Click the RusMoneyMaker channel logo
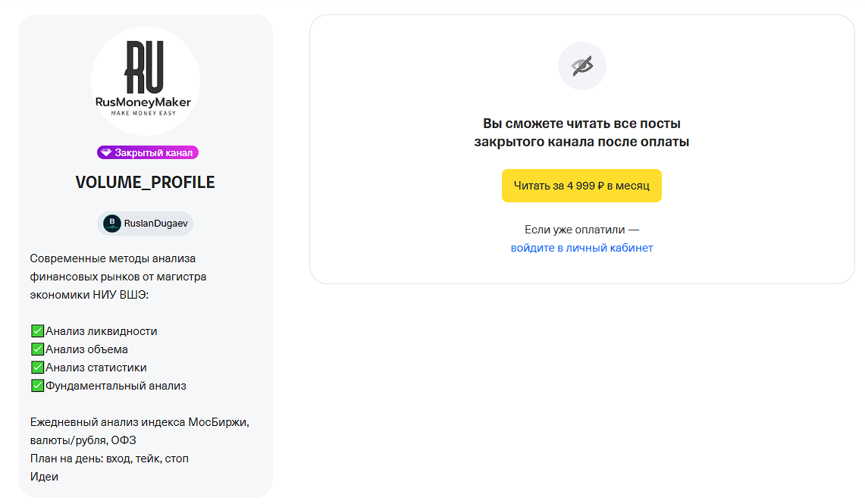The image size is (865, 504). (145, 81)
